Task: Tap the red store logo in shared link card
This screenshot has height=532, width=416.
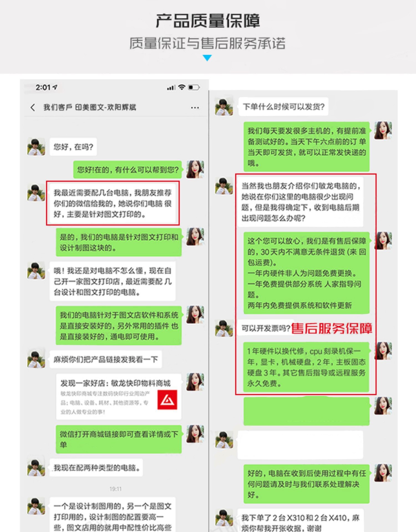Action: [x=167, y=400]
